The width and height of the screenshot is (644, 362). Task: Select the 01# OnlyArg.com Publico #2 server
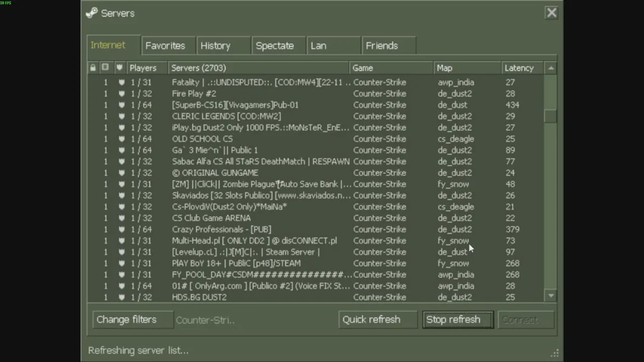(x=316, y=286)
